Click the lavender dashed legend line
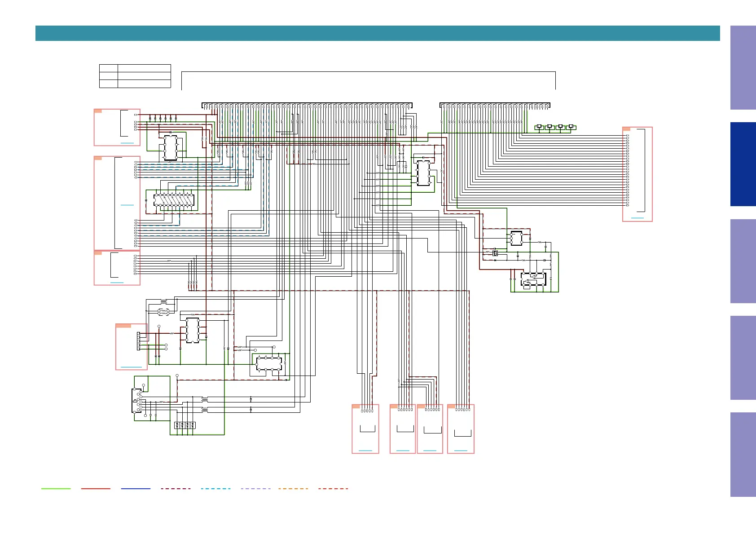 coord(255,489)
